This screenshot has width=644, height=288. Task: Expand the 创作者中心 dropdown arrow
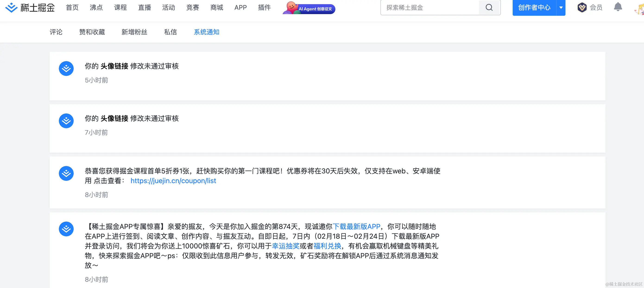click(x=561, y=7)
